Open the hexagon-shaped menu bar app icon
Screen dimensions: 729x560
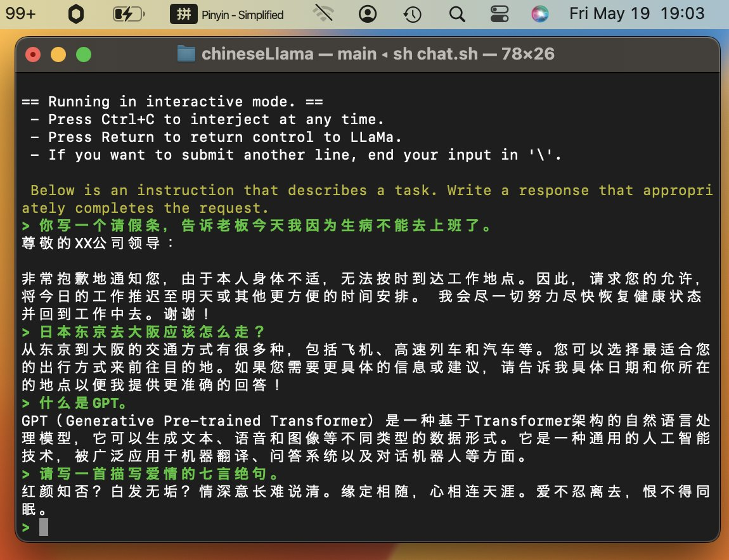coord(75,14)
